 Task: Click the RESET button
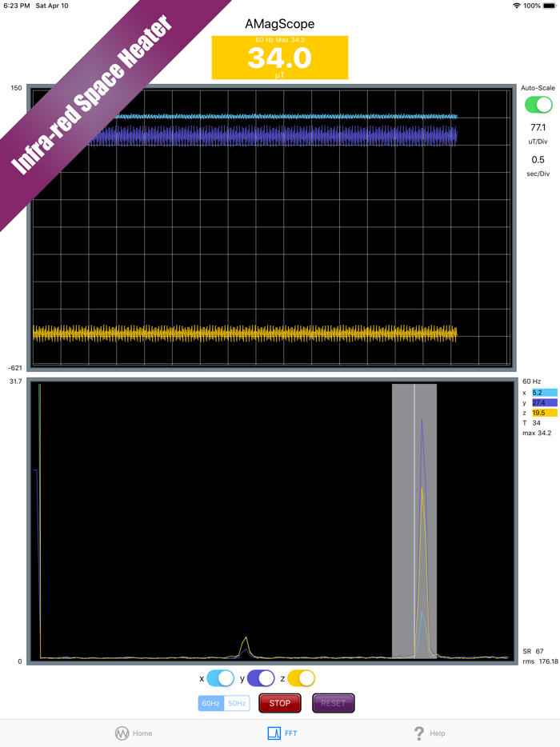(333, 703)
